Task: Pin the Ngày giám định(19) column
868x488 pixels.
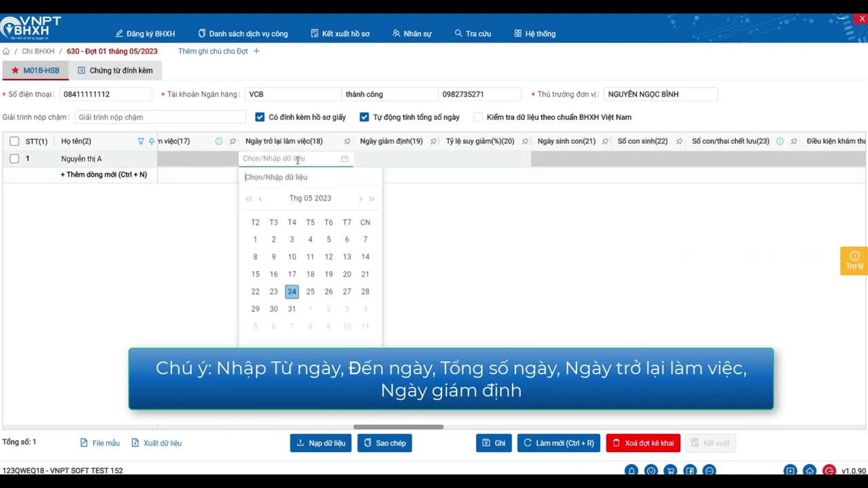Action: tap(433, 141)
